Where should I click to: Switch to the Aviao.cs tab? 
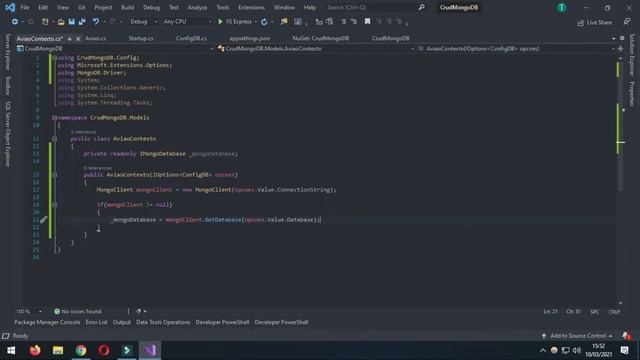click(96, 38)
